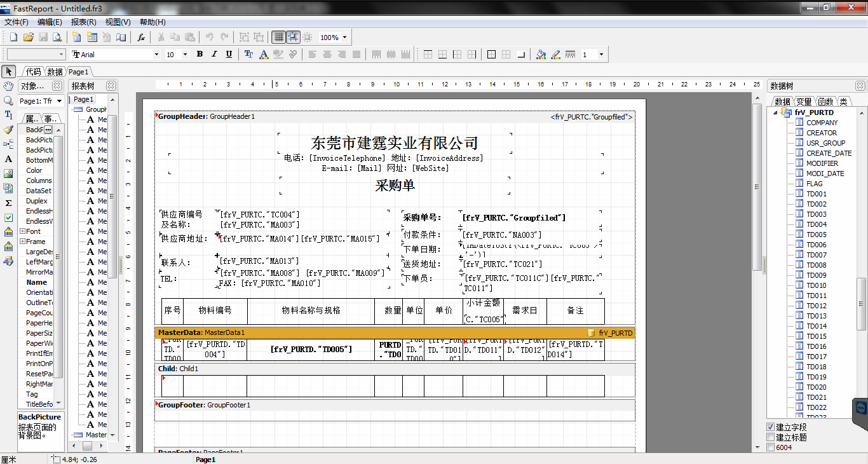Enable the 建立标题 checkbox

point(771,437)
